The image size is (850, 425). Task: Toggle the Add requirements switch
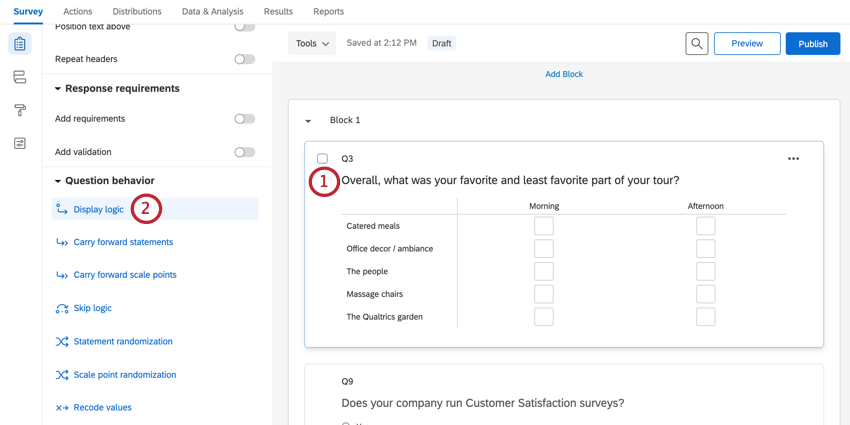(x=244, y=119)
